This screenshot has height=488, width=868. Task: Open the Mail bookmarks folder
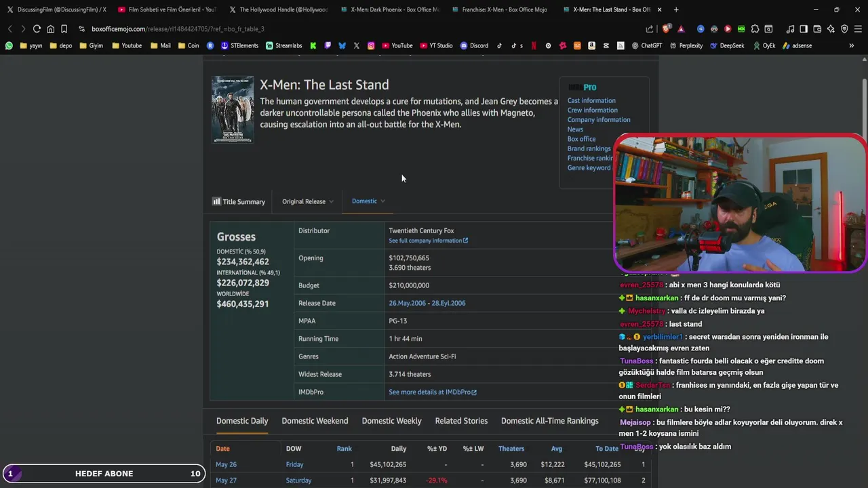click(160, 45)
